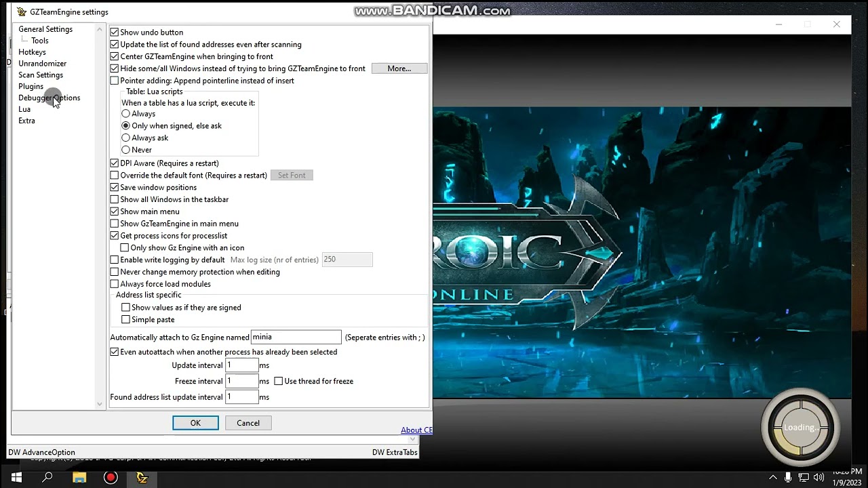Image resolution: width=868 pixels, height=488 pixels.
Task: Switch to GZTeamEngine app in taskbar
Action: (142, 478)
